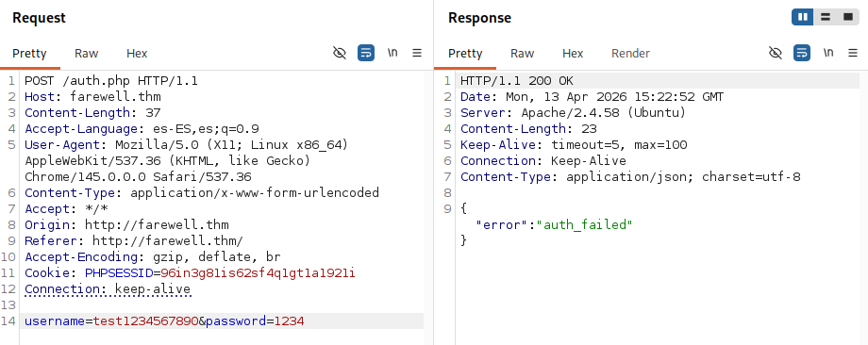Click the Request panel title
The image size is (868, 345).
point(39,18)
